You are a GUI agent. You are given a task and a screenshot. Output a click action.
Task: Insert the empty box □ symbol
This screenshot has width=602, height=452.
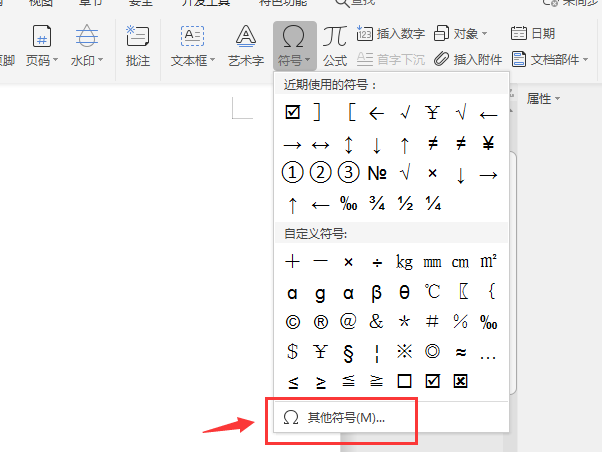tap(404, 381)
